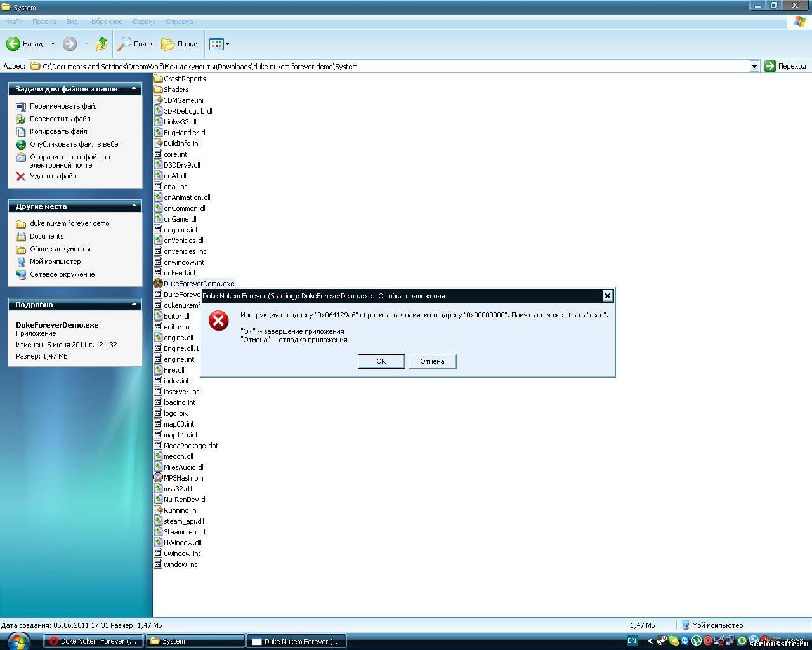The image size is (812, 650).
Task: Open the Назад history dropdown arrow
Action: pos(53,44)
